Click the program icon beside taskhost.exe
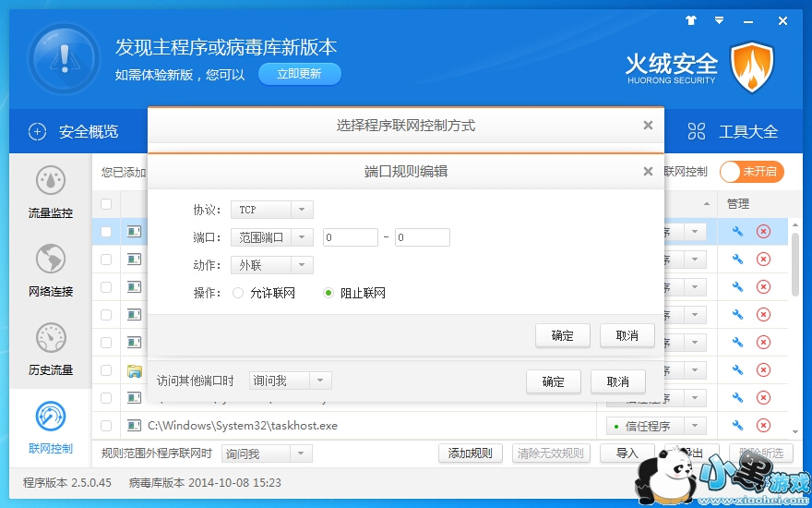This screenshot has width=812, height=508. tap(135, 426)
